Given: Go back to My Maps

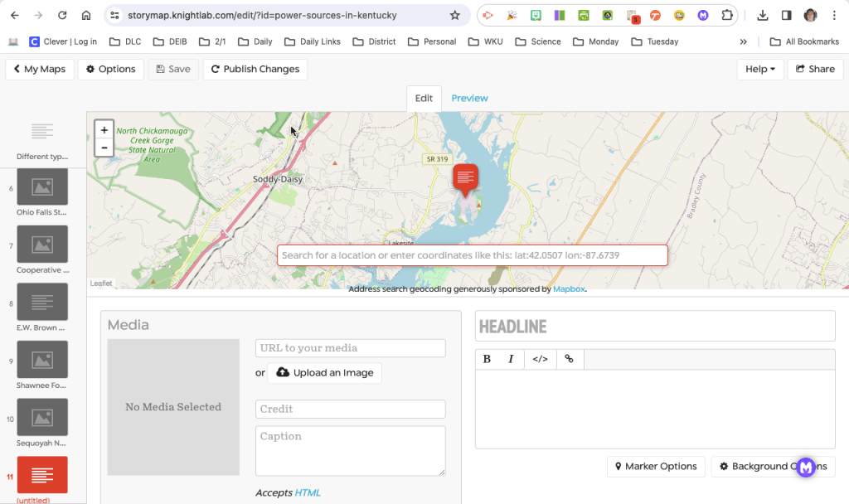Looking at the screenshot, I should (40, 69).
